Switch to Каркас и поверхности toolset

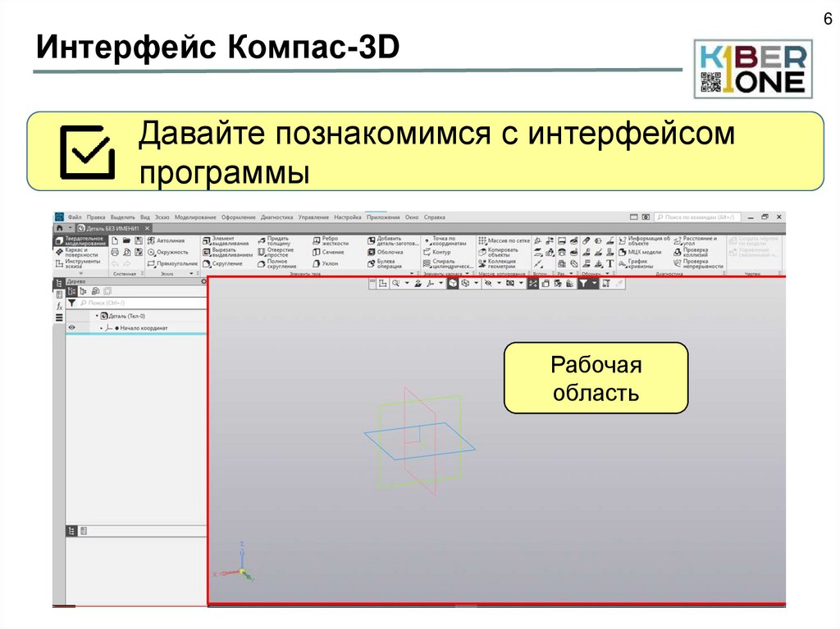point(78,253)
